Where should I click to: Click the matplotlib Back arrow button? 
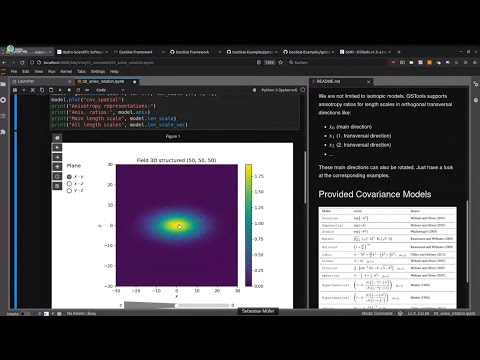(57, 147)
